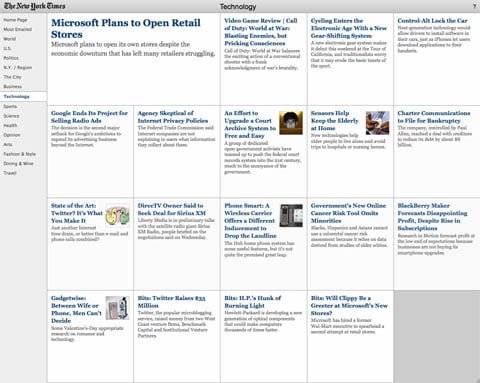Open the Sports section

click(10, 106)
